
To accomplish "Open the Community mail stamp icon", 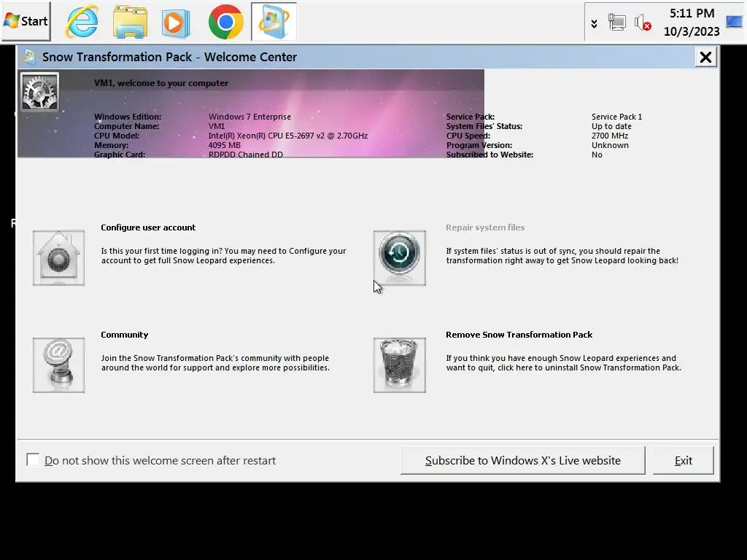I will [x=58, y=365].
